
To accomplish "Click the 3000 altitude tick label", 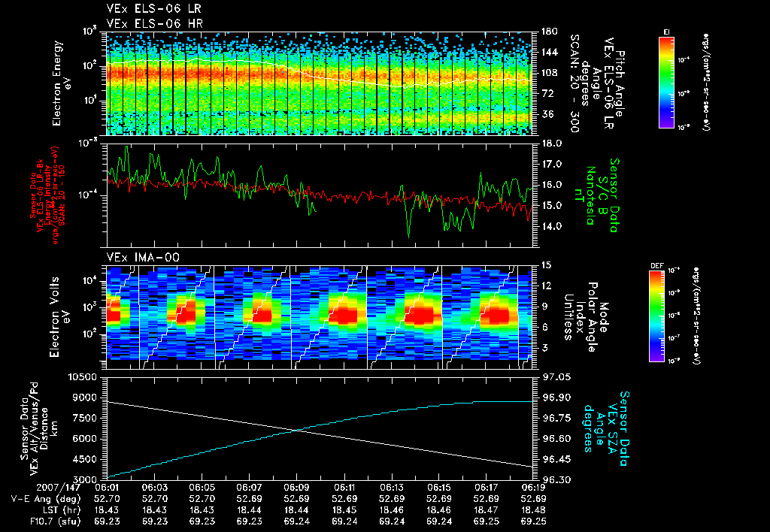I will [86, 480].
